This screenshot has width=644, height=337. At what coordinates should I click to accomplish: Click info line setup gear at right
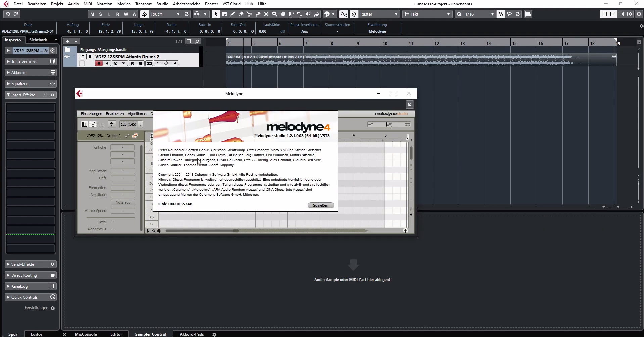(641, 26)
